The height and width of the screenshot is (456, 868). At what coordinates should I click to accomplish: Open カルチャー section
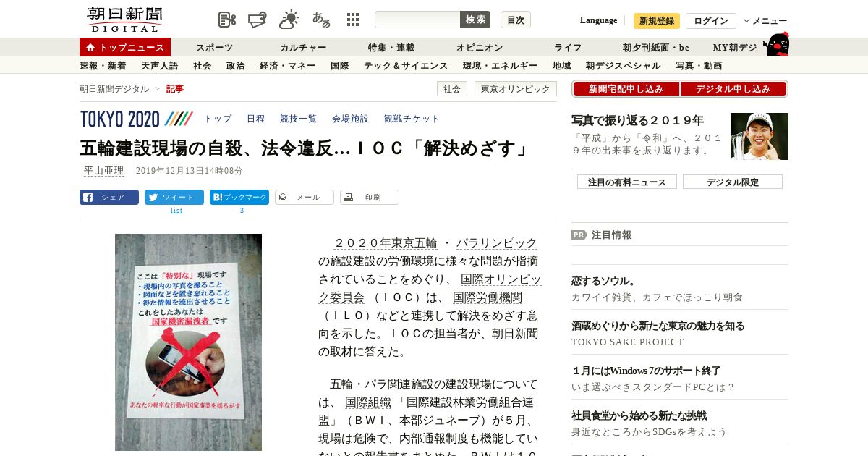click(303, 47)
